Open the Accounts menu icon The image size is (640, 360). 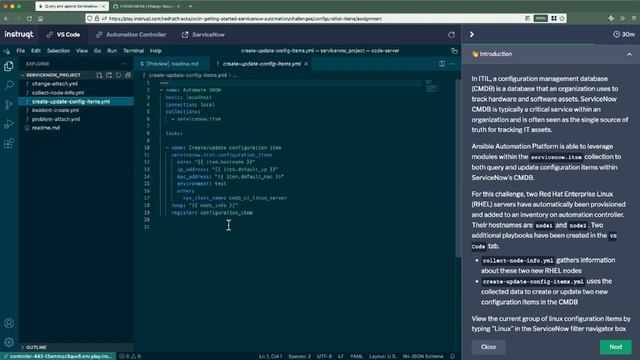(9, 323)
